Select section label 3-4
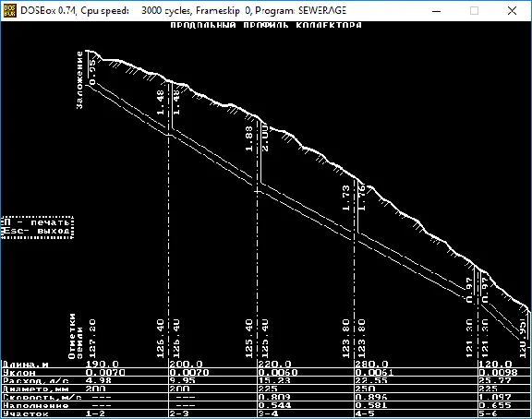This screenshot has height=419, width=532. [268, 413]
